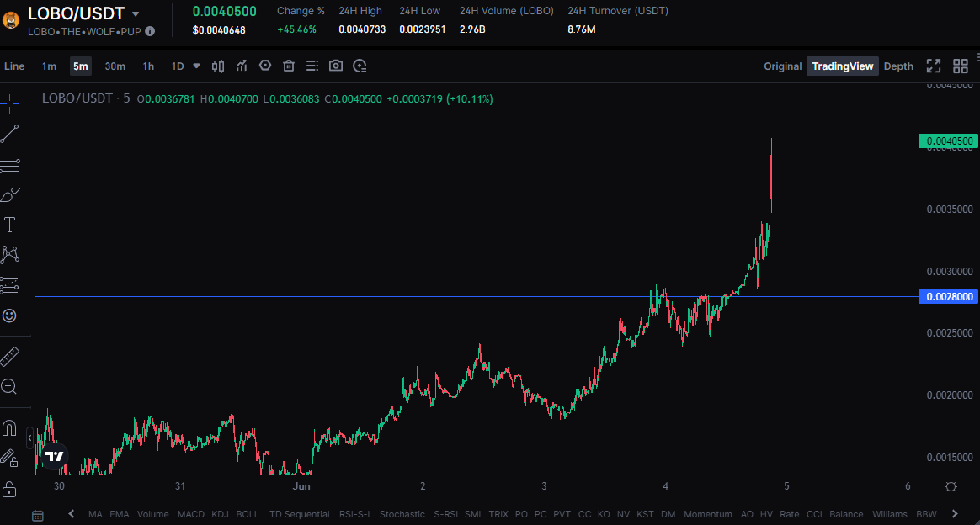Add the Stochastic indicator
This screenshot has width=980, height=525.
click(402, 514)
